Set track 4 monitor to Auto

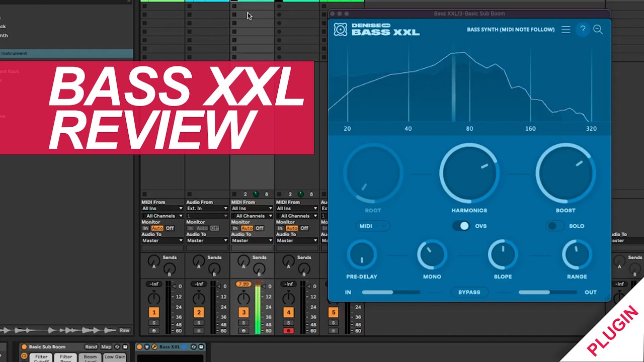[292, 228]
